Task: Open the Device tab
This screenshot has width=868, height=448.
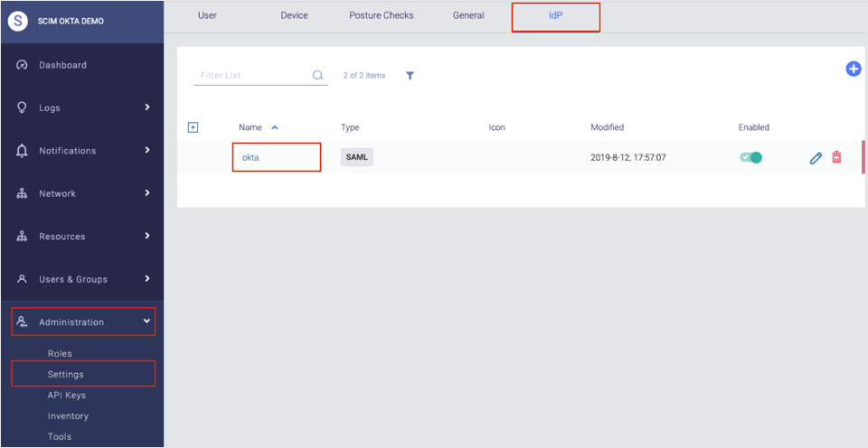Action: (294, 15)
